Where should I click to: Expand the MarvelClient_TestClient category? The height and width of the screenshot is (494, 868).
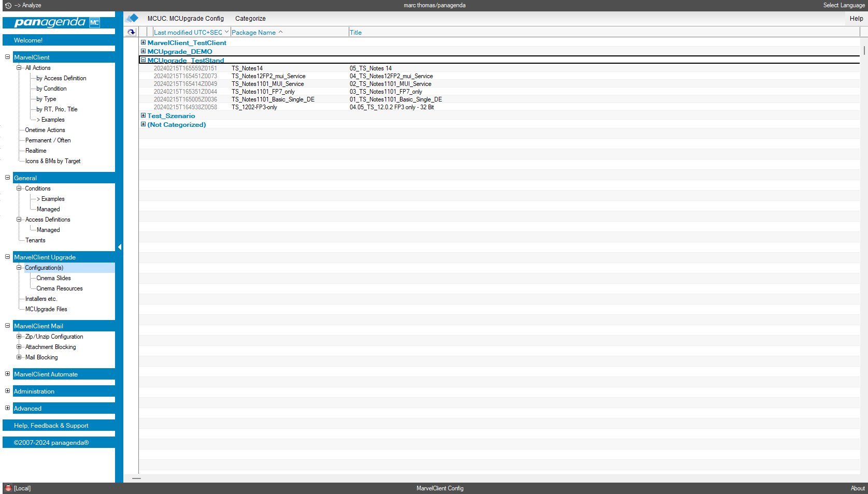click(x=143, y=42)
